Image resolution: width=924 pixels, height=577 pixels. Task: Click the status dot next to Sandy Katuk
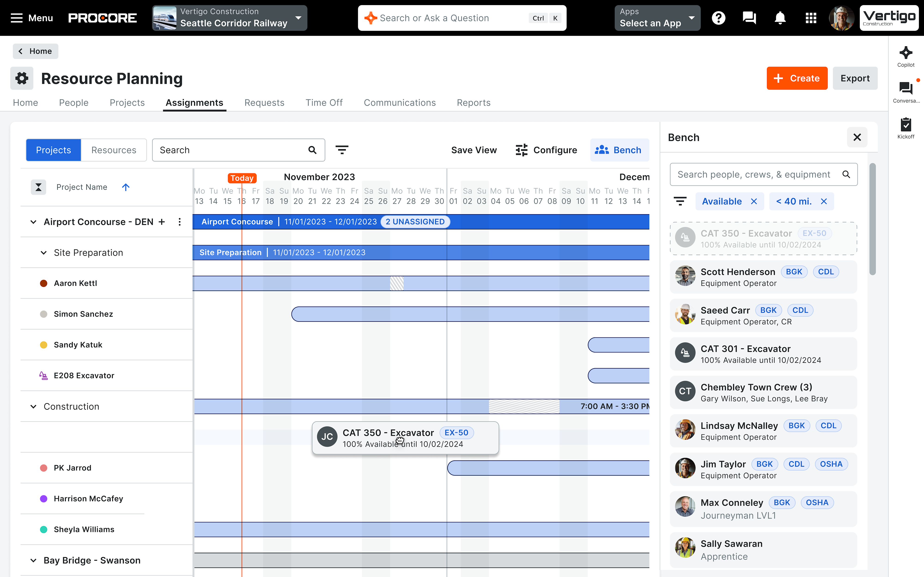[x=43, y=345]
